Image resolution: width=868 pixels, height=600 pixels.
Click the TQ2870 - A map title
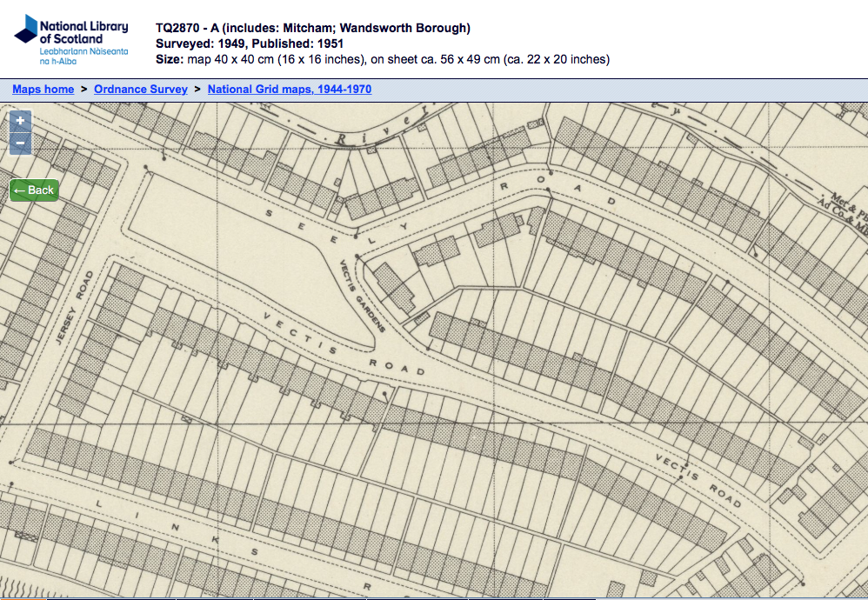[x=312, y=28]
